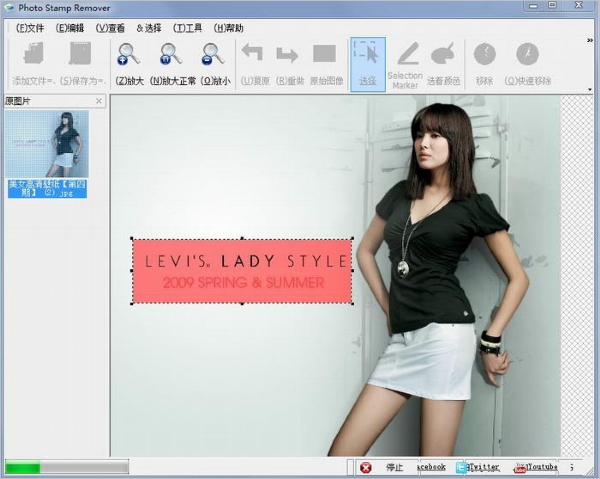
Task: Open the File (文件) menu
Action: (30, 28)
